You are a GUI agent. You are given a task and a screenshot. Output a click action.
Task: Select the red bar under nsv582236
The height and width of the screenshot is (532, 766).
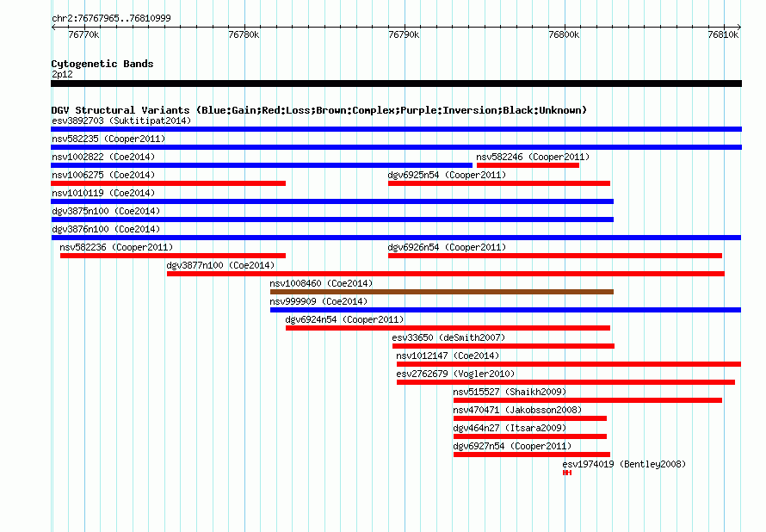[x=173, y=256]
